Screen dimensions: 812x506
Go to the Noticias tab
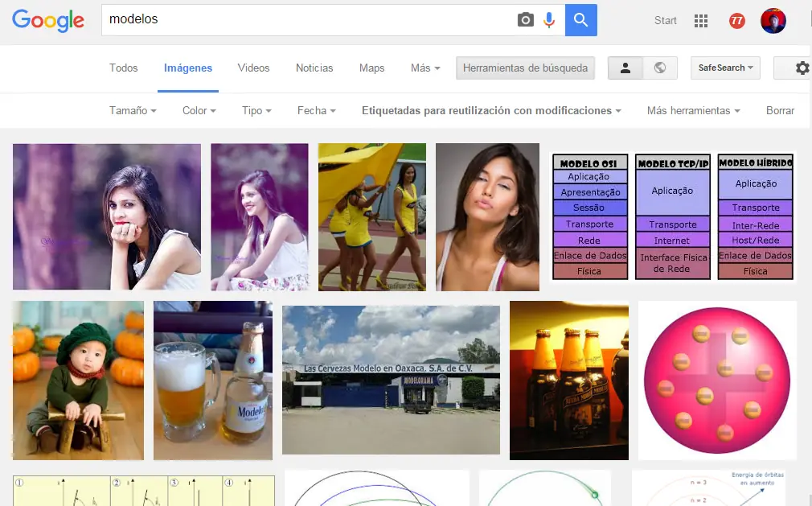314,68
